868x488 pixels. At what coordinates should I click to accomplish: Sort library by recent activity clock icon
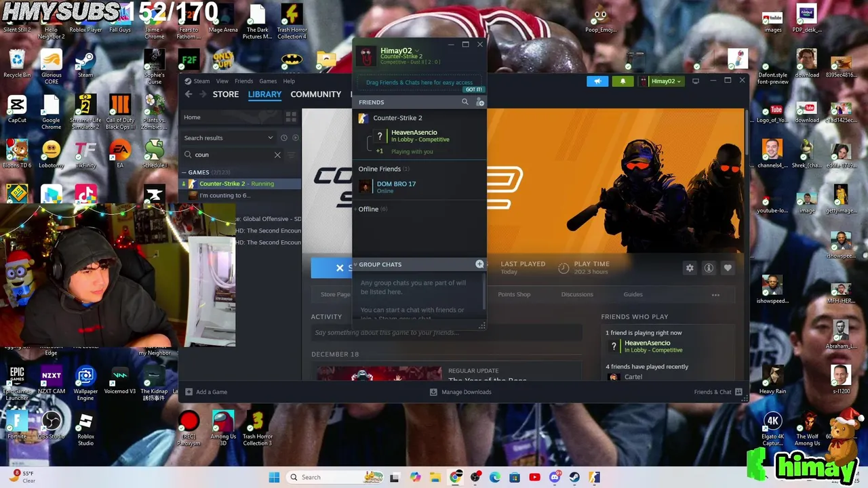pyautogui.click(x=284, y=138)
